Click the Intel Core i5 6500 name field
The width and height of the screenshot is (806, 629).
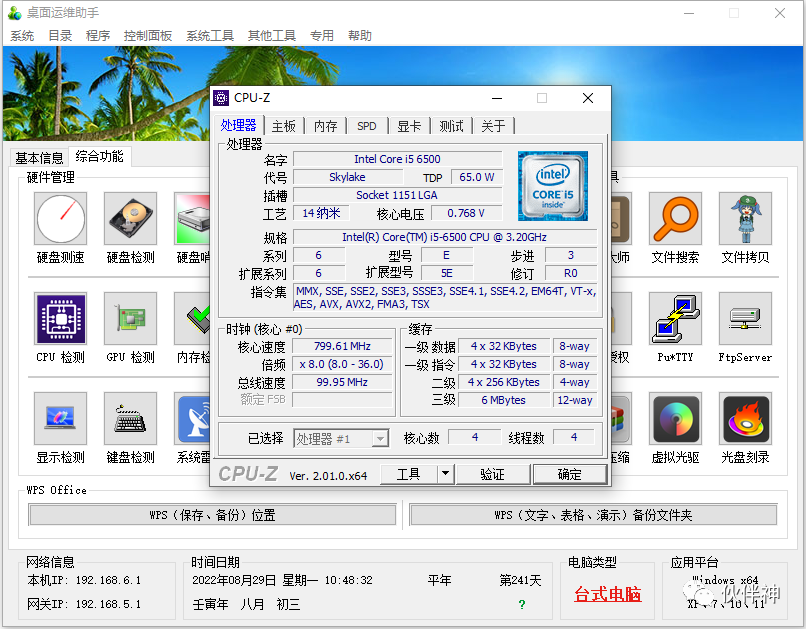[397, 159]
